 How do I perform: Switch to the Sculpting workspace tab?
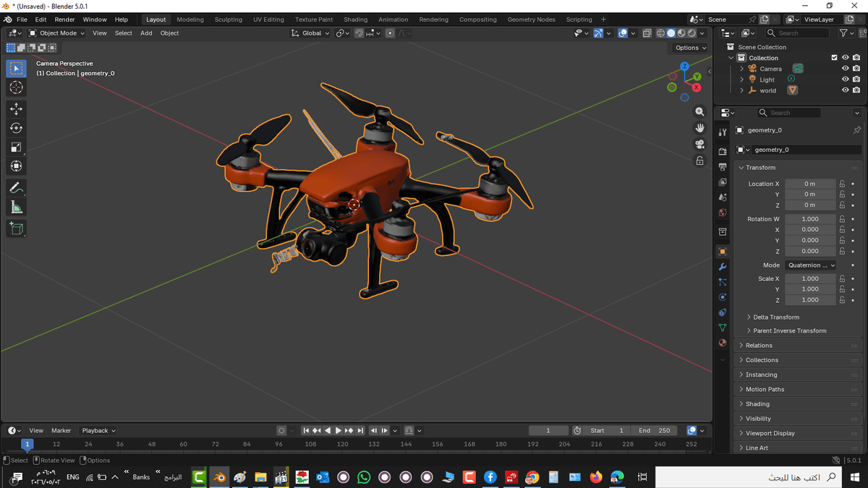pos(229,20)
